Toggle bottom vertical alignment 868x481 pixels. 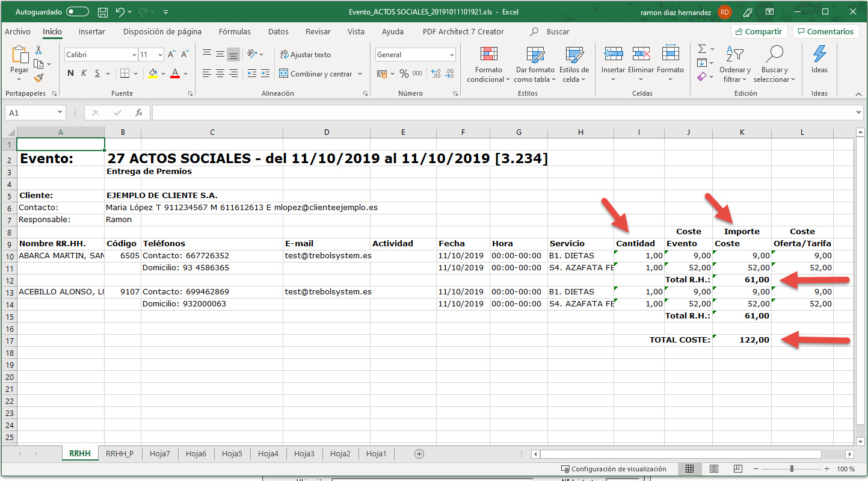(233, 55)
